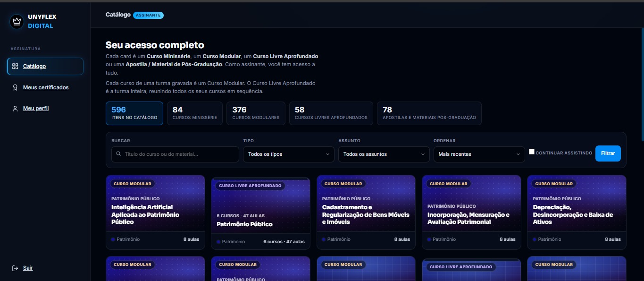Image resolution: width=644 pixels, height=281 pixels.
Task: Open the Patrimônio Público Curso Livre Aprofundado card
Action: 260,213
